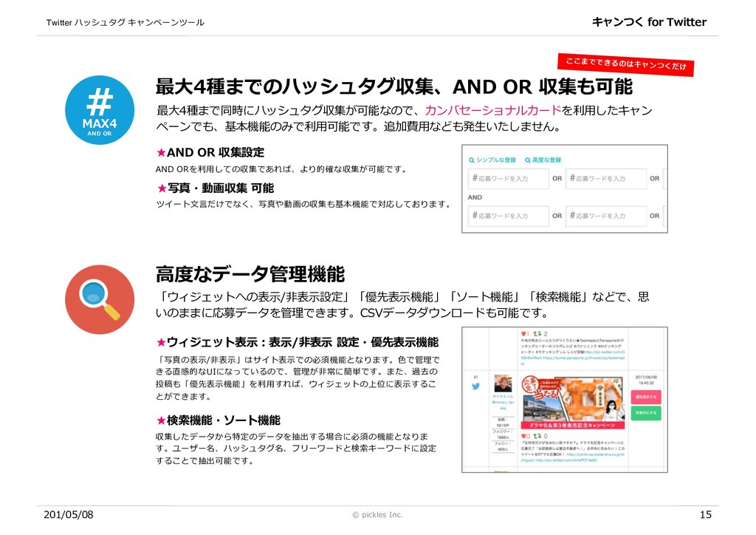This screenshot has height=535, width=756.
Task: Click the row number 91 above the Twitter bird
Action: [476, 378]
